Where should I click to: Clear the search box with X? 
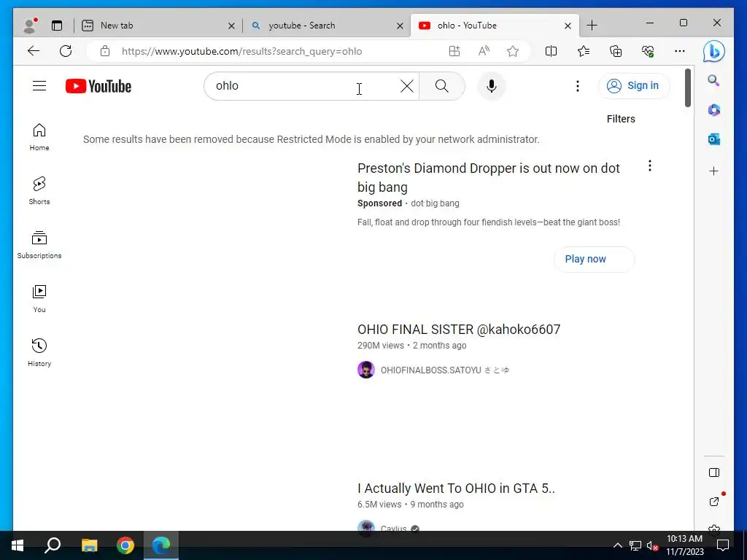tap(407, 86)
